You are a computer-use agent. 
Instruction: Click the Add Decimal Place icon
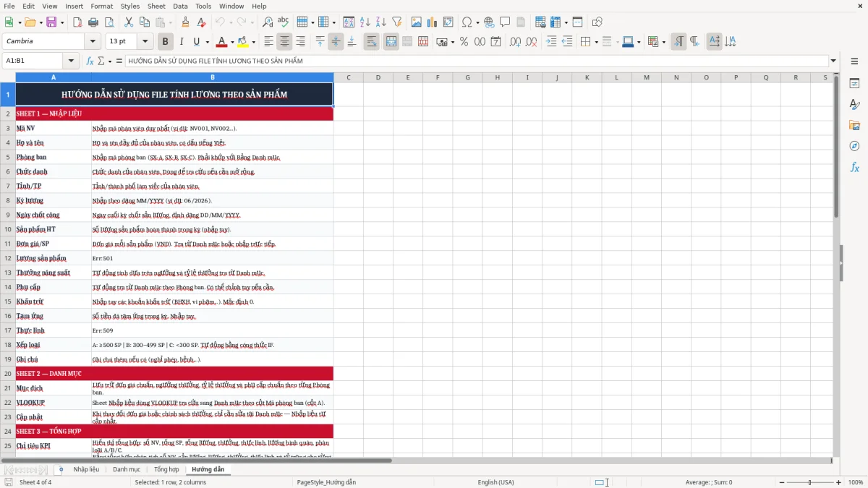coord(515,42)
